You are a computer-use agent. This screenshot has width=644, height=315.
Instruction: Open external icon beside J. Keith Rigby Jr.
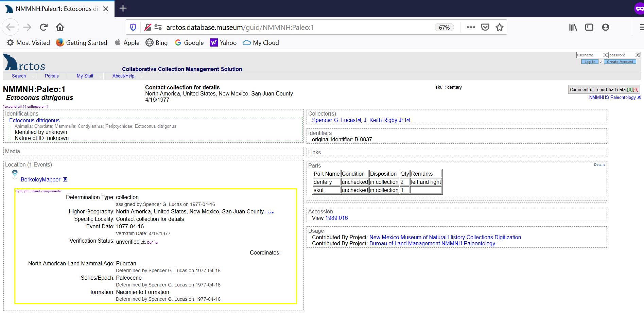[x=407, y=120]
